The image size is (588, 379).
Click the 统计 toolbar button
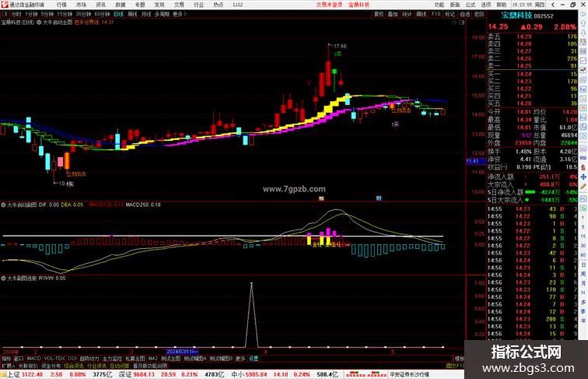click(407, 14)
